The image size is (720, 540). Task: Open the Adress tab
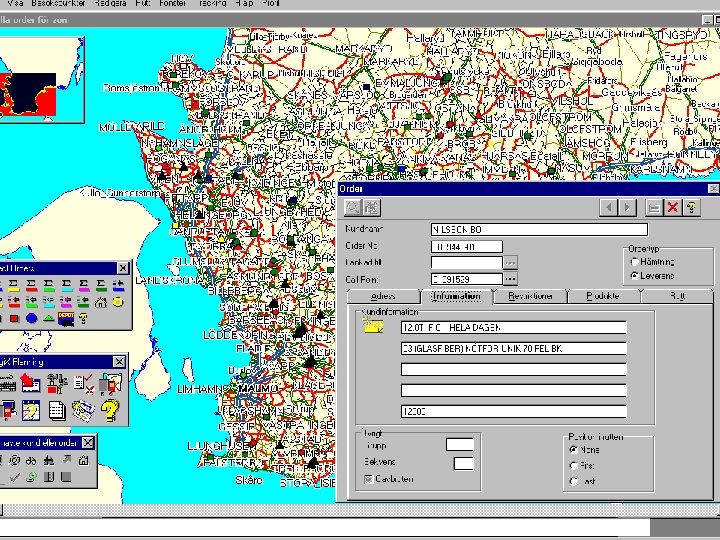(x=383, y=296)
